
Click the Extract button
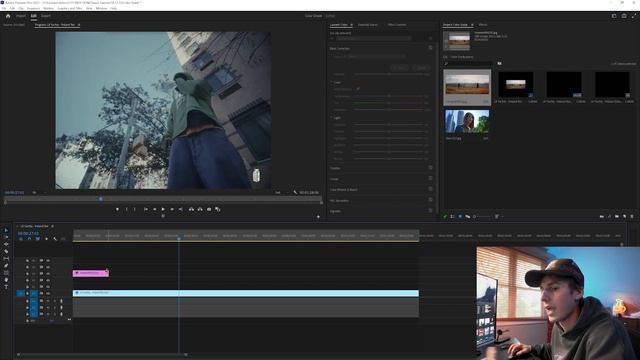(200, 209)
